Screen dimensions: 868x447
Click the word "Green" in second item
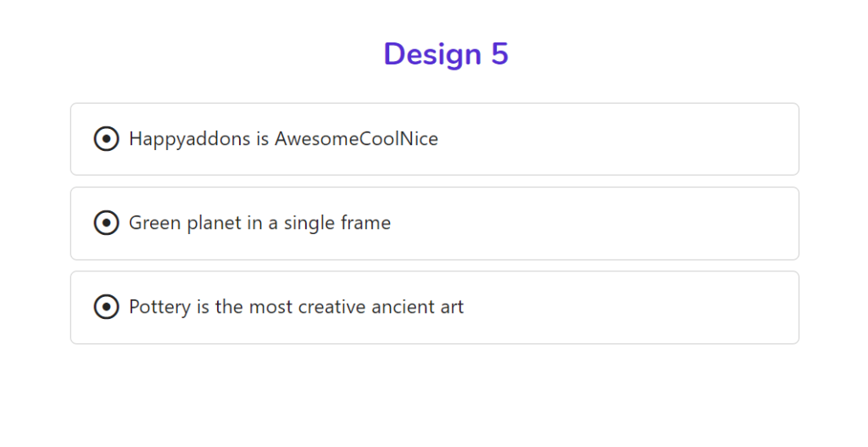coord(154,223)
